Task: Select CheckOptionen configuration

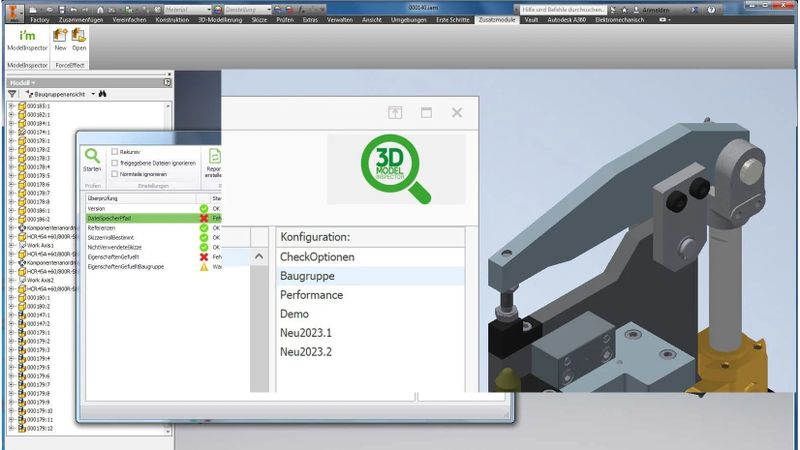Action: [x=371, y=257]
